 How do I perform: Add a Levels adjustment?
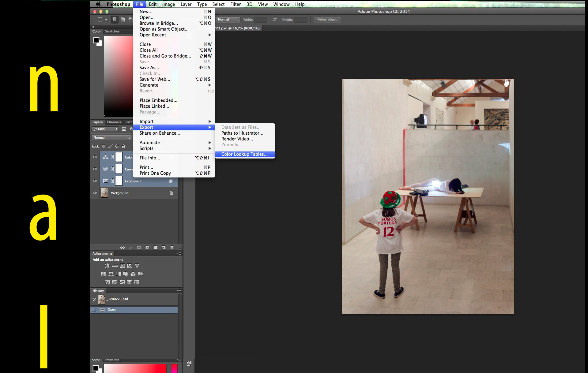tap(115, 266)
